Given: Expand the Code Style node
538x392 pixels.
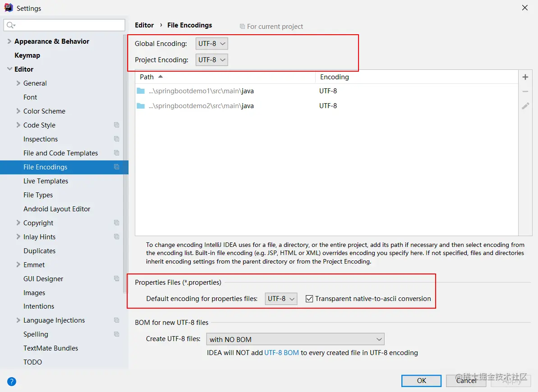Looking at the screenshot, I should (x=18, y=125).
